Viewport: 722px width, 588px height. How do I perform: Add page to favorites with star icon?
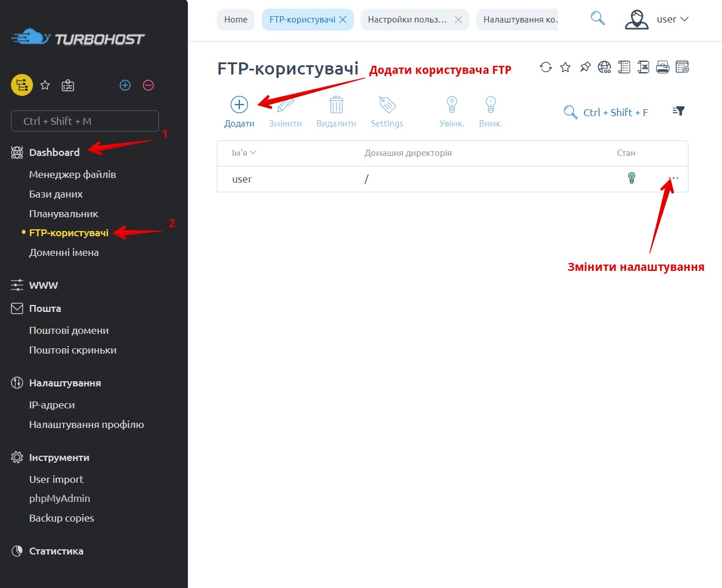click(x=565, y=67)
